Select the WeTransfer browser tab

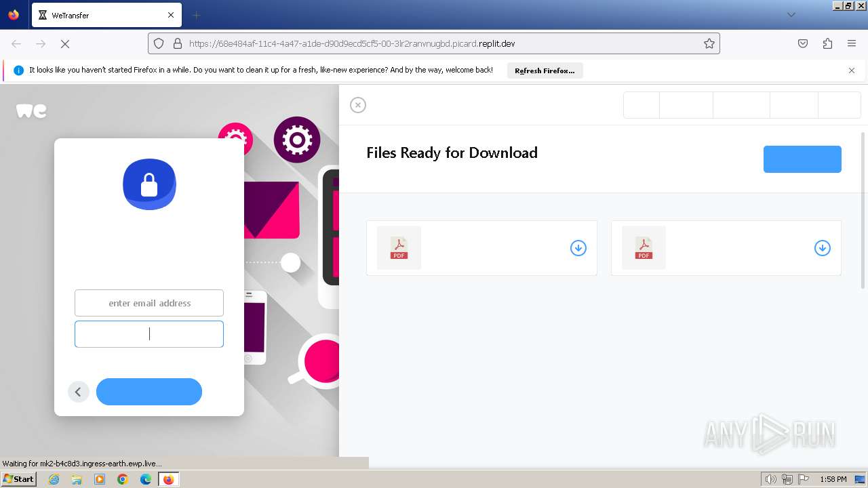pos(106,15)
